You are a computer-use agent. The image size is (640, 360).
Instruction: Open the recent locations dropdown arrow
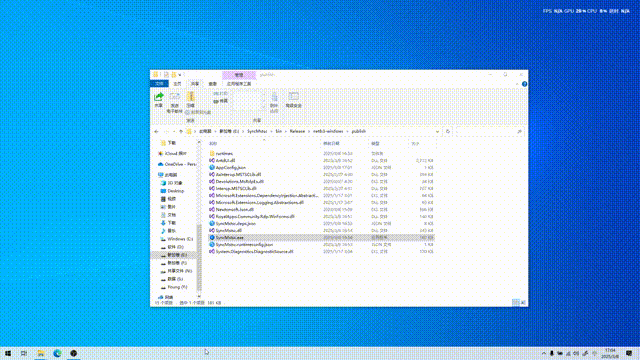pyautogui.click(x=174, y=131)
